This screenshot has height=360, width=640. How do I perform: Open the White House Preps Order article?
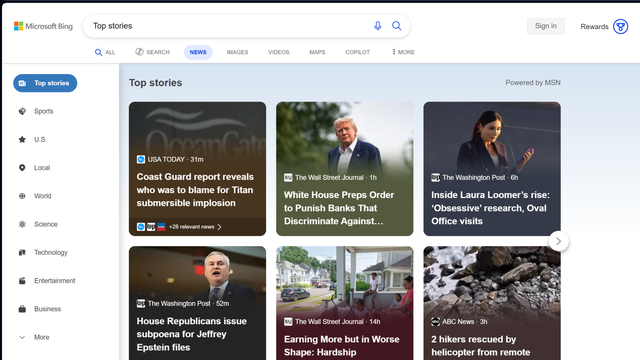pyautogui.click(x=344, y=169)
